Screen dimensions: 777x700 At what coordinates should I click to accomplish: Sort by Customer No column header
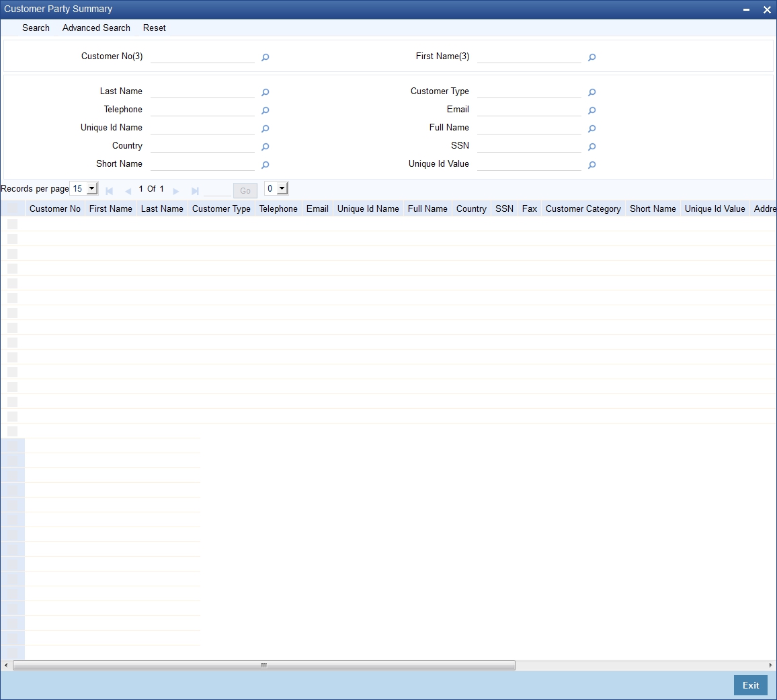tap(54, 208)
